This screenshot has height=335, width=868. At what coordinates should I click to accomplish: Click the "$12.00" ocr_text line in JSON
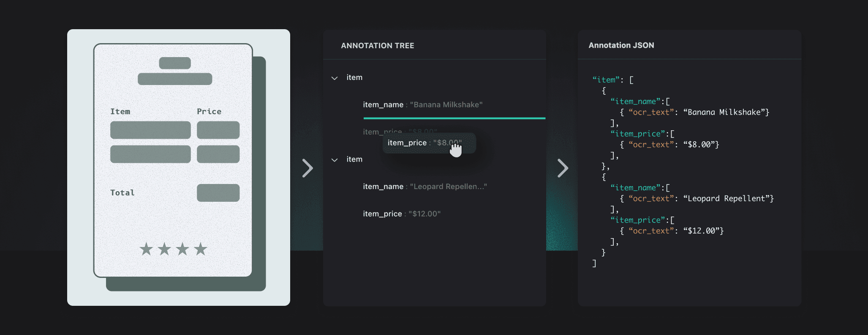[672, 231]
